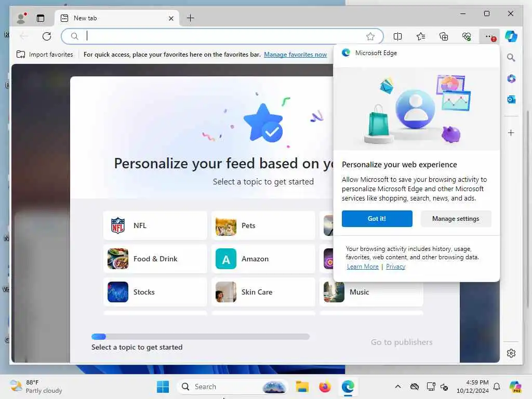Open a new tab with plus button
532x399 pixels.
191,18
